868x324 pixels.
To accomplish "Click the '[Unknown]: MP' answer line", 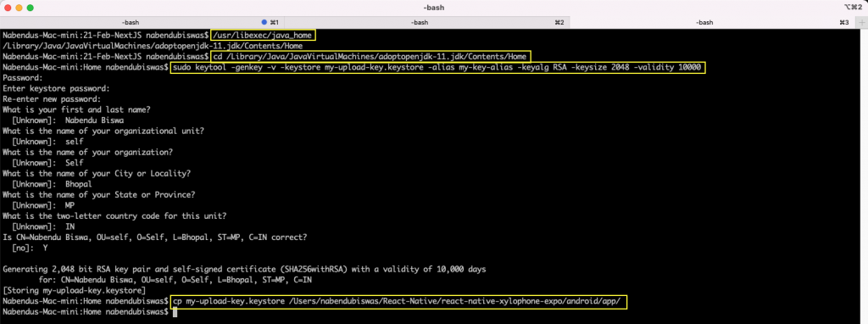I will pyautogui.click(x=42, y=205).
